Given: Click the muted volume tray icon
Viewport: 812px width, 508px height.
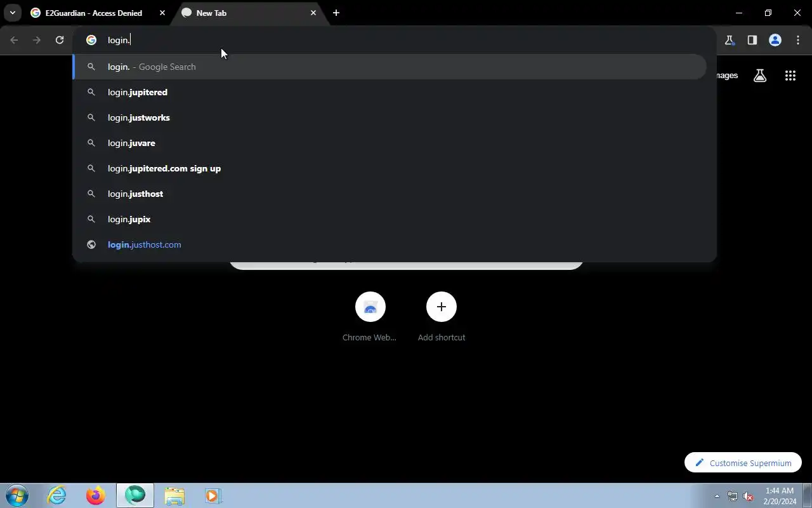Looking at the screenshot, I should coord(748,497).
